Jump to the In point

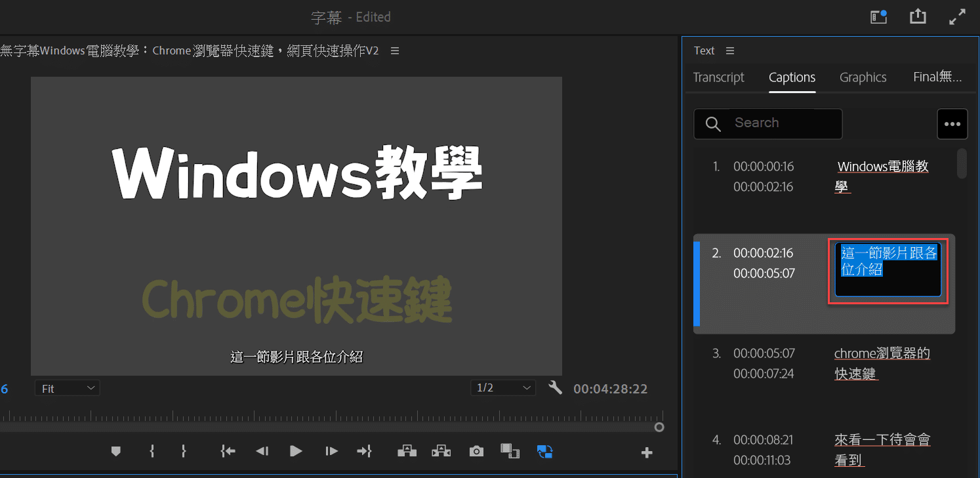tap(228, 451)
